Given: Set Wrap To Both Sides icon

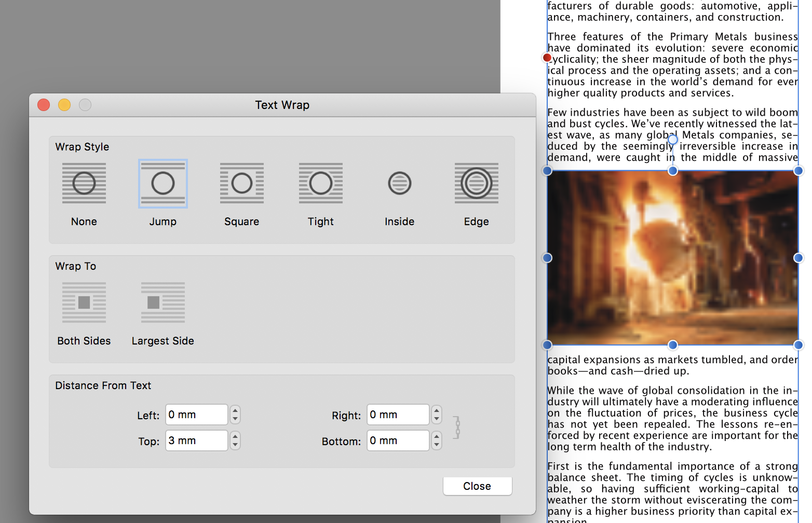Looking at the screenshot, I should point(84,302).
